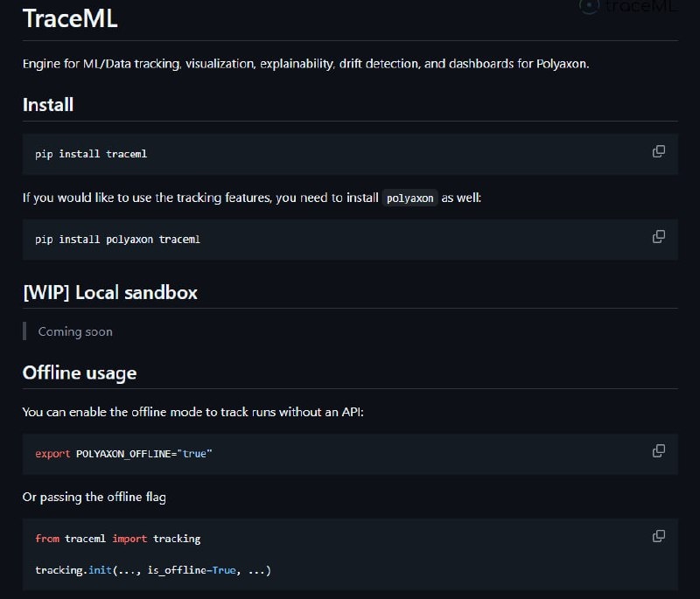Click the inline 'polyaxon' code label
Screen dimensions: 700x599
(409, 198)
